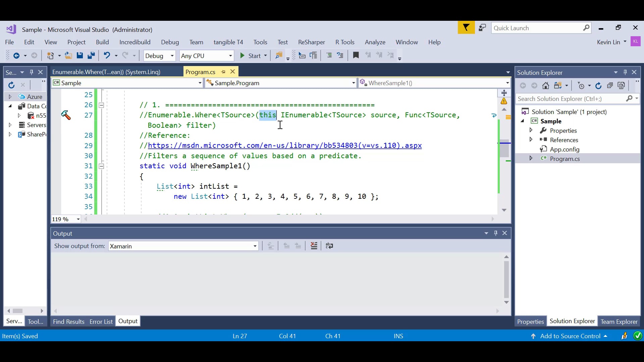Open the Debug configuration dropdown
The height and width of the screenshot is (362, 644).
(172, 56)
